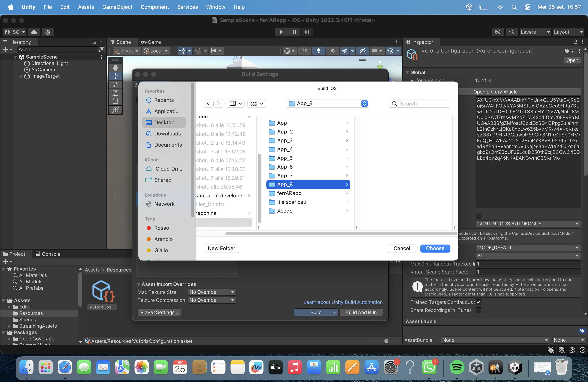Open Control Center in menu bar
This screenshot has width=588, height=382.
(x=527, y=7)
